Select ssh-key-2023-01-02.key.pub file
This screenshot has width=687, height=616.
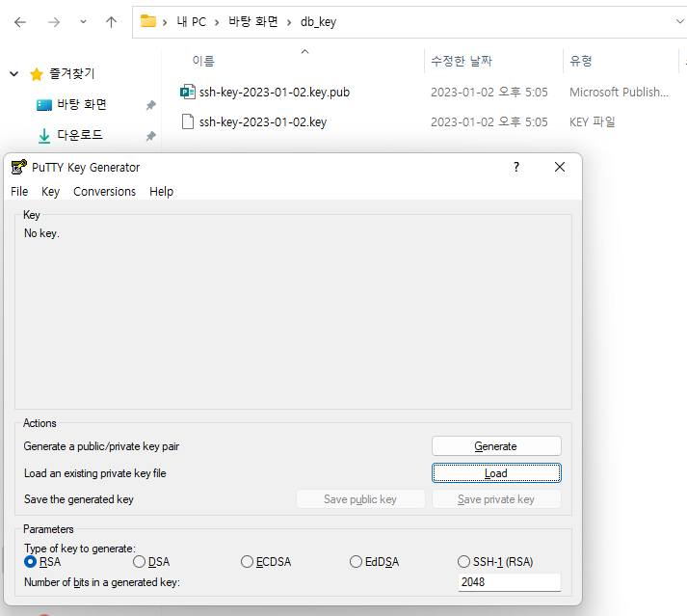tap(275, 93)
